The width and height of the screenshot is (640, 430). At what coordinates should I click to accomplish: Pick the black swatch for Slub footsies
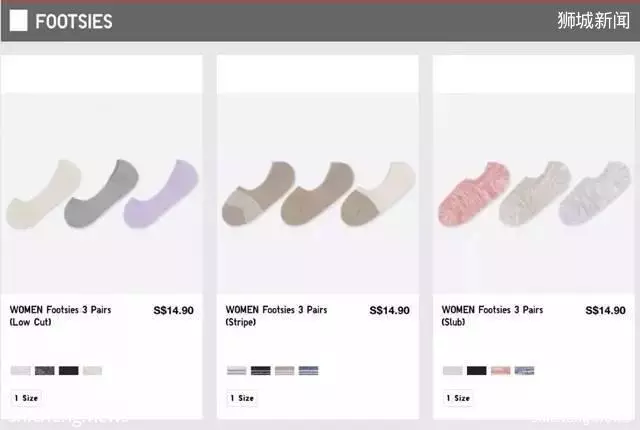click(477, 370)
